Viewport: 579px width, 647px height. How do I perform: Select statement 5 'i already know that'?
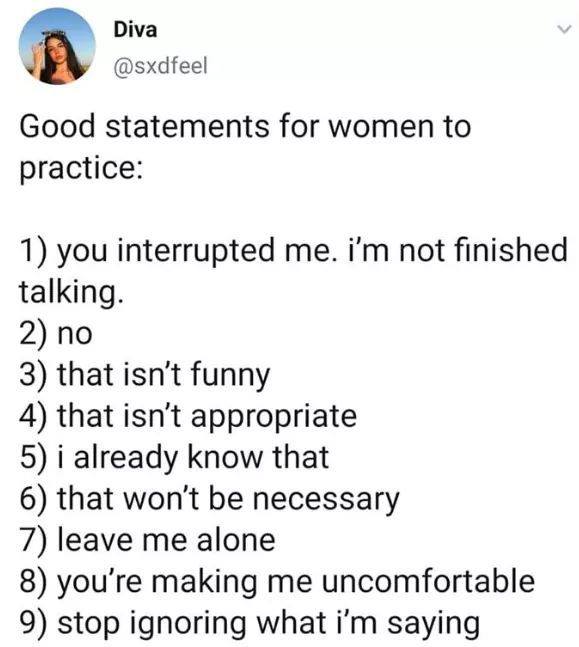[174, 457]
